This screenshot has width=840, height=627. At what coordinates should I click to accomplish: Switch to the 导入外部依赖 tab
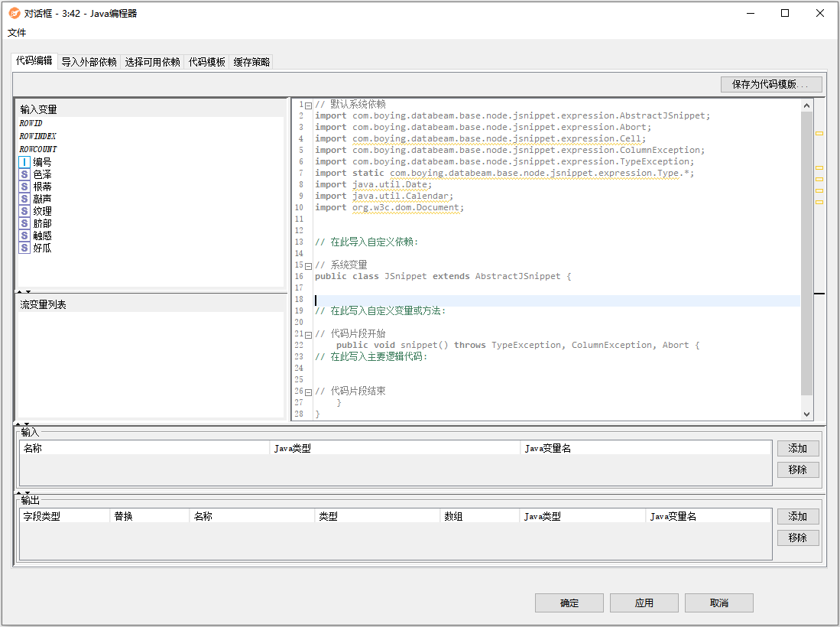89,62
